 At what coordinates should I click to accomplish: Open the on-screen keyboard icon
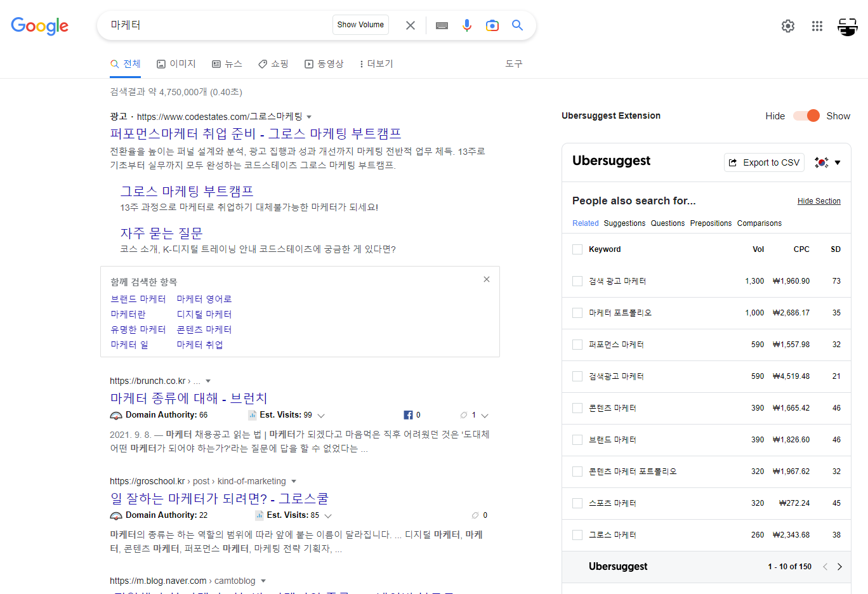(442, 25)
